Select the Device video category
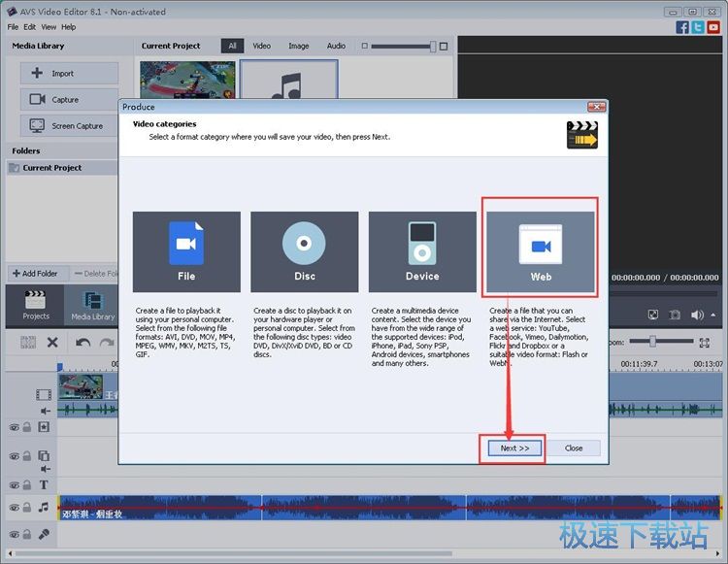Viewport: 728px width, 564px height. click(x=422, y=252)
